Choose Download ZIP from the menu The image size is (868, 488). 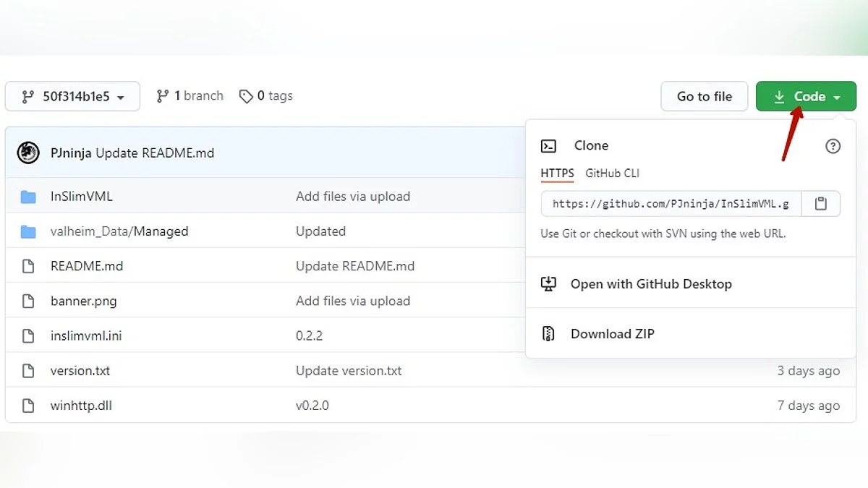click(612, 334)
